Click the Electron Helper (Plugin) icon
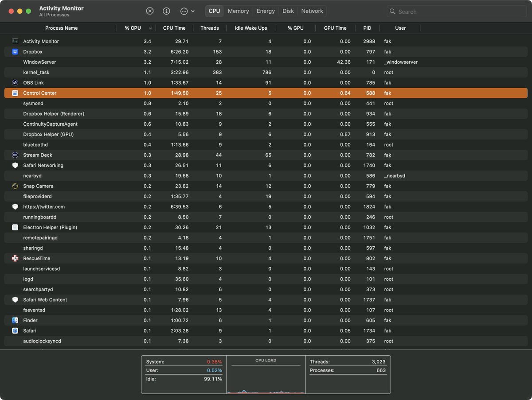Screen dimensions: 532x400 [15, 227]
